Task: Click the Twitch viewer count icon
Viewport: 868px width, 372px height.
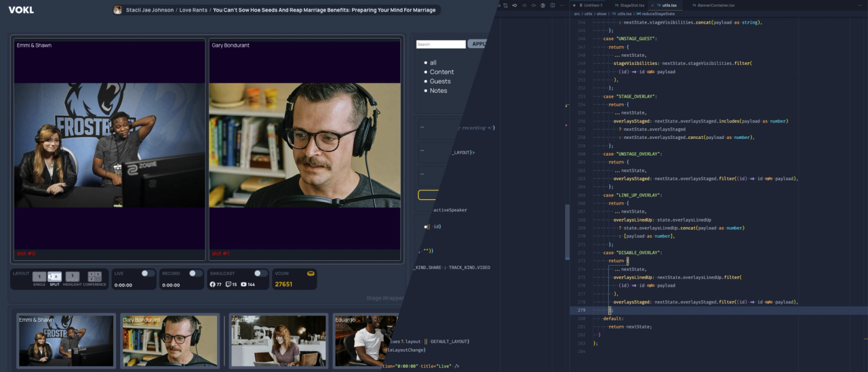Action: pyautogui.click(x=229, y=285)
